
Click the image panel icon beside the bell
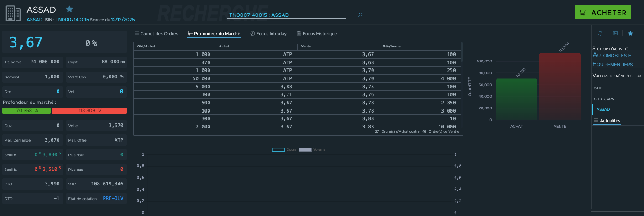pyautogui.click(x=615, y=33)
